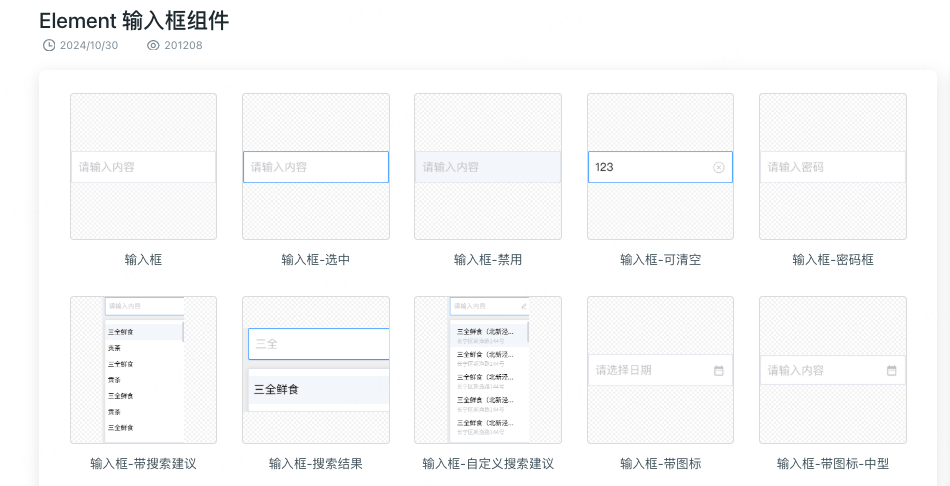
Task: Click the 输入框-选中 caption
Action: click(316, 260)
